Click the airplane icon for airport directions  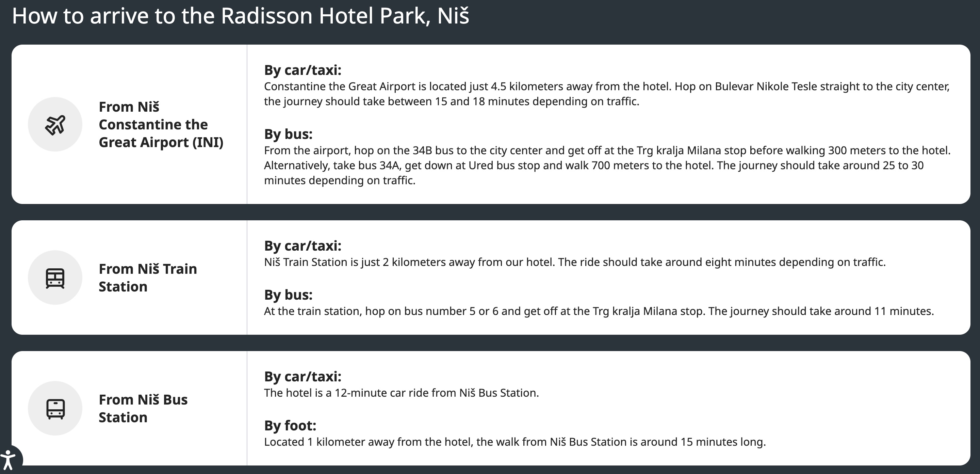click(x=55, y=125)
